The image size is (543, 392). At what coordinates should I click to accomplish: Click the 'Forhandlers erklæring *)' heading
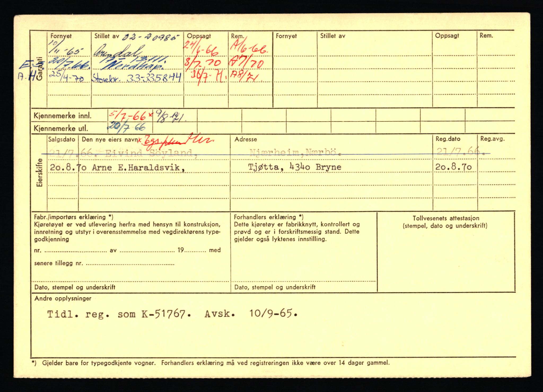pos(269,217)
